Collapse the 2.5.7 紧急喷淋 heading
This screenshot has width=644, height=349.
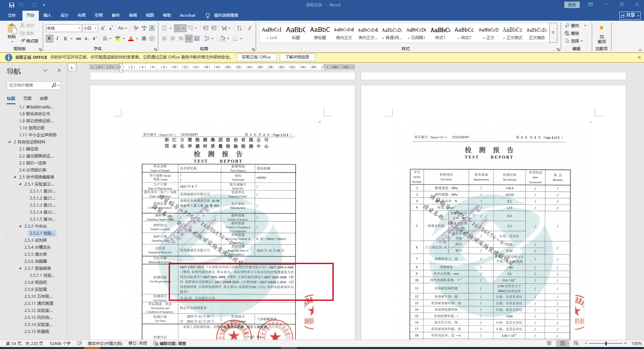coord(20,268)
